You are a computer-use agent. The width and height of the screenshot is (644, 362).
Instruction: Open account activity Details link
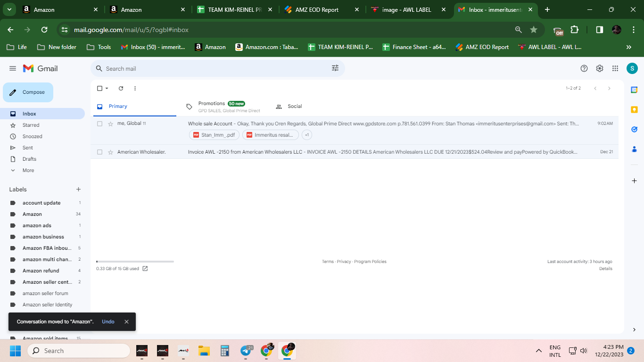coord(606,269)
